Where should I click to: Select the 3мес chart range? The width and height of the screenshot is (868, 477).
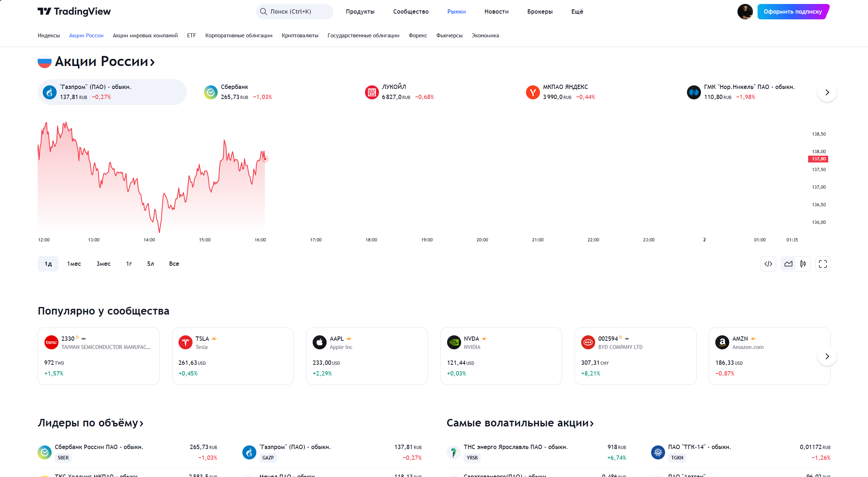pyautogui.click(x=103, y=264)
